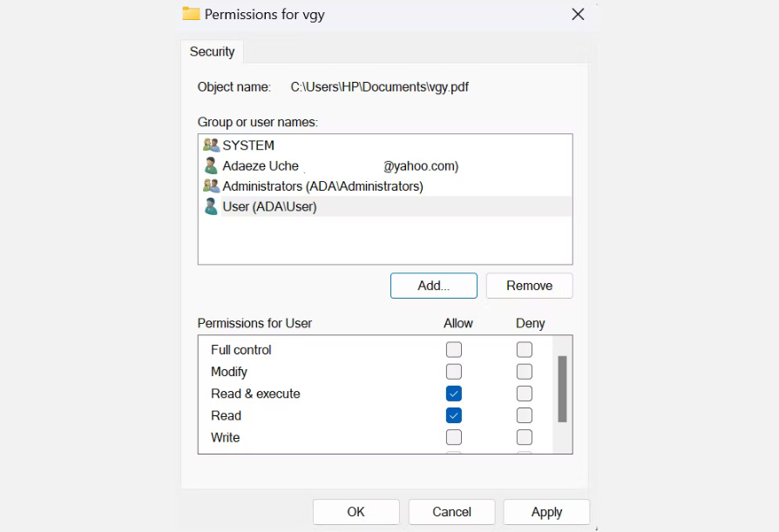Screen dimensions: 779x532
Task: Uncheck Allow for Read & execute
Action: coord(454,394)
